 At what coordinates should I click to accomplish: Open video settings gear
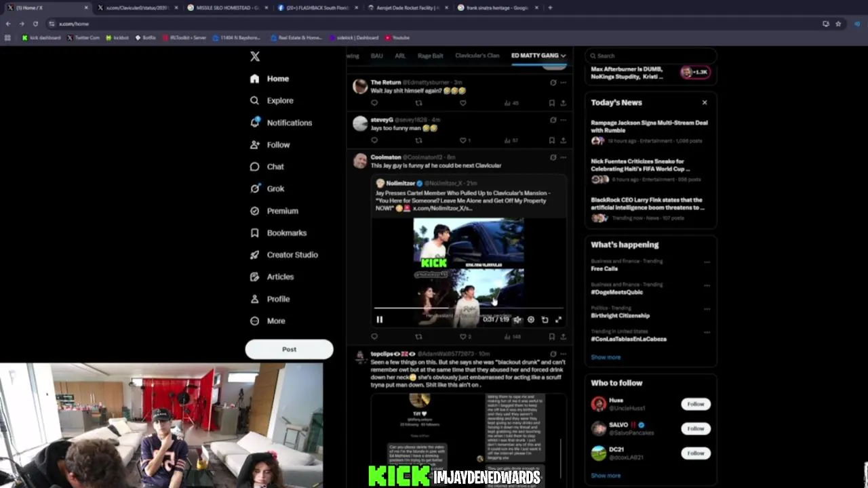pos(531,320)
